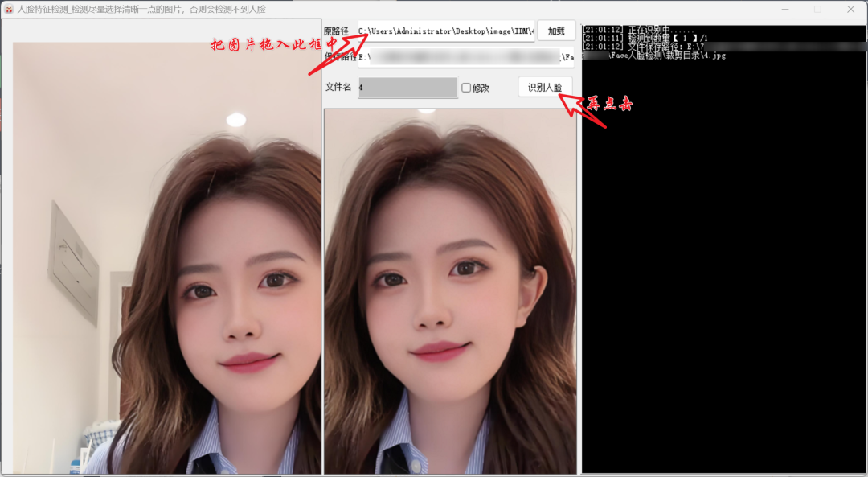The image size is (868, 477).
Task: Enable the 修改 checkbox
Action: pos(466,88)
